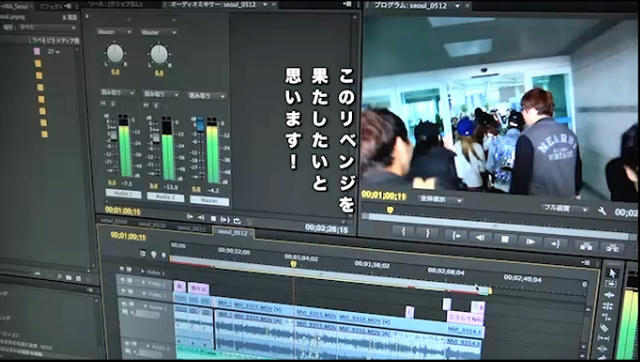Image resolution: width=640 pixels, height=362 pixels.
Task: Select Razor tool in Tools panel
Action: coord(604,328)
